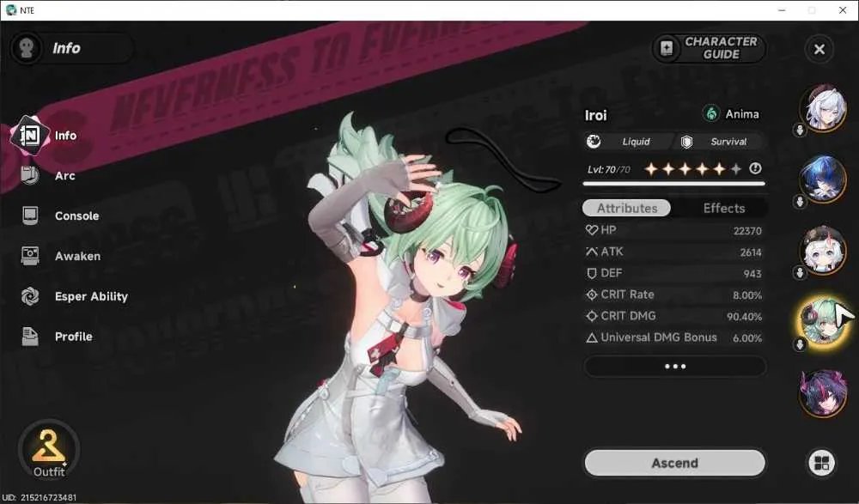The image size is (859, 504).
Task: Click the CRIT Rate attribute row
Action: coord(673,295)
